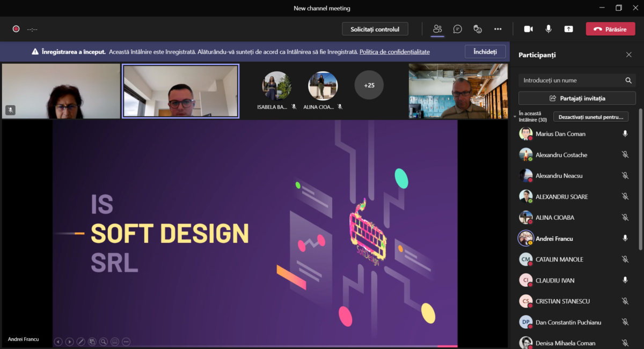The width and height of the screenshot is (644, 349).
Task: Collapse the 'În această întâlnire (30)' list
Action: (515, 116)
